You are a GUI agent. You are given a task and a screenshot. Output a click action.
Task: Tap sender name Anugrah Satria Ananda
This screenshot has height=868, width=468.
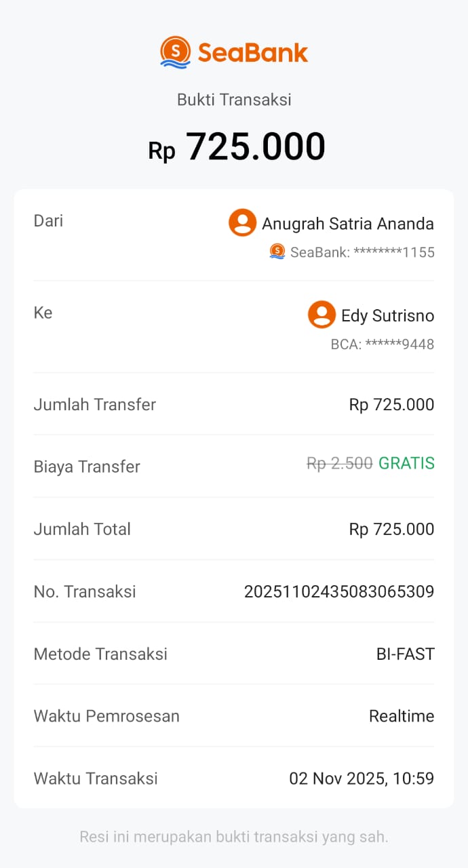348,224
